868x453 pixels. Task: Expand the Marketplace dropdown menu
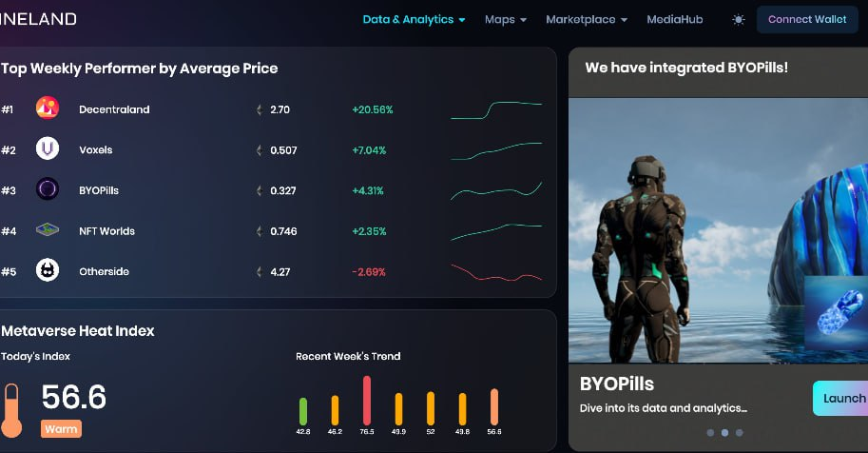586,19
